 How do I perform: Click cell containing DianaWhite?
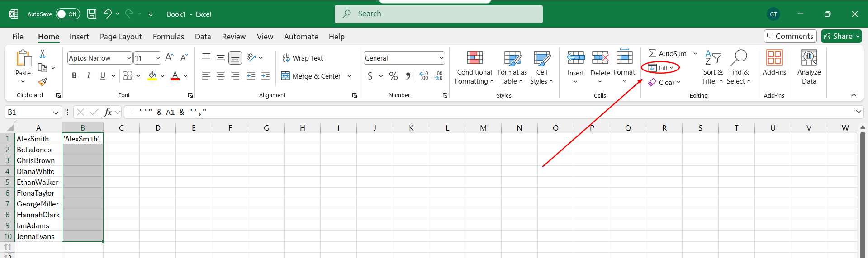coord(38,171)
